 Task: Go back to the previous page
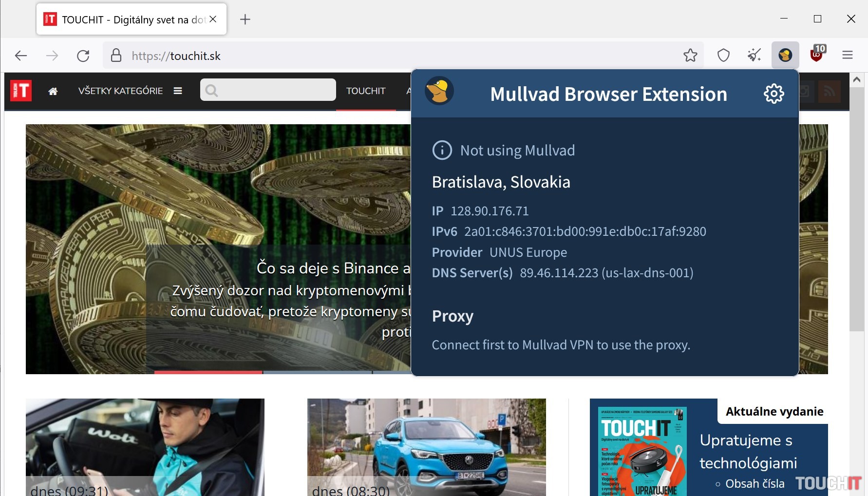(21, 56)
